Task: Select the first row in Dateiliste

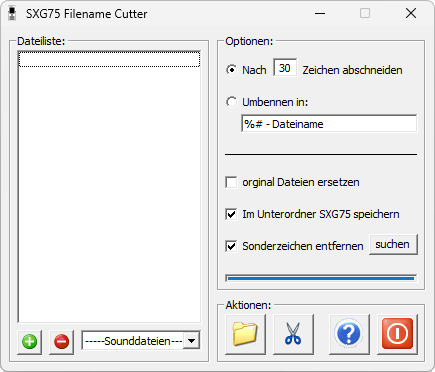Action: pyautogui.click(x=109, y=59)
